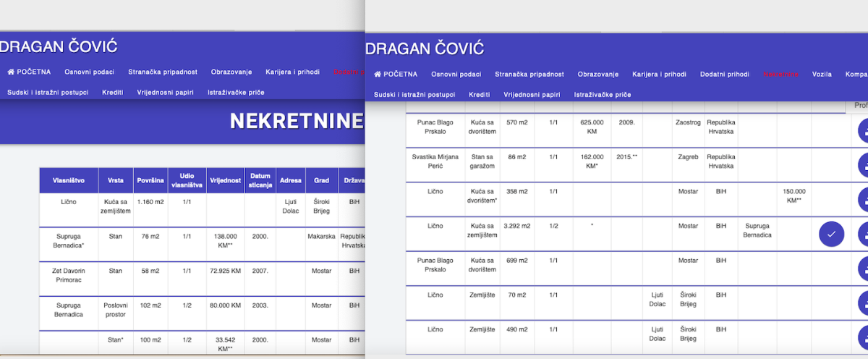Click the home icon in the left window
This screenshot has height=359, width=868.
click(x=11, y=72)
